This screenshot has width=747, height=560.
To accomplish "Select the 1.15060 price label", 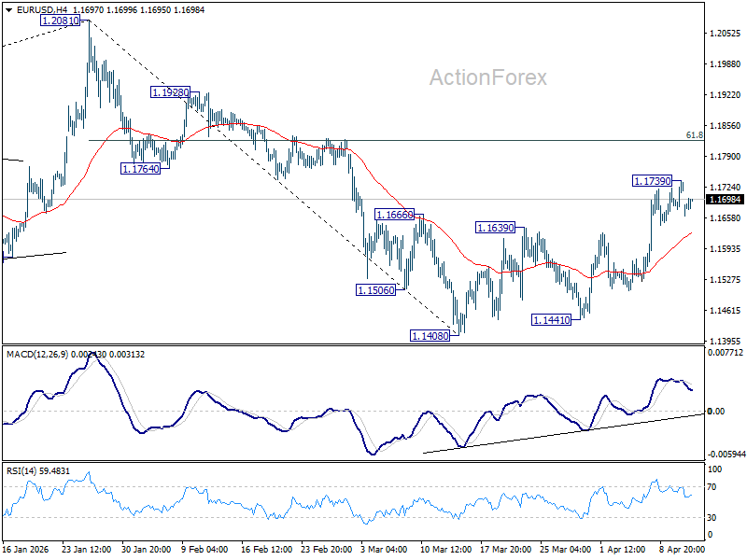I will (x=376, y=290).
